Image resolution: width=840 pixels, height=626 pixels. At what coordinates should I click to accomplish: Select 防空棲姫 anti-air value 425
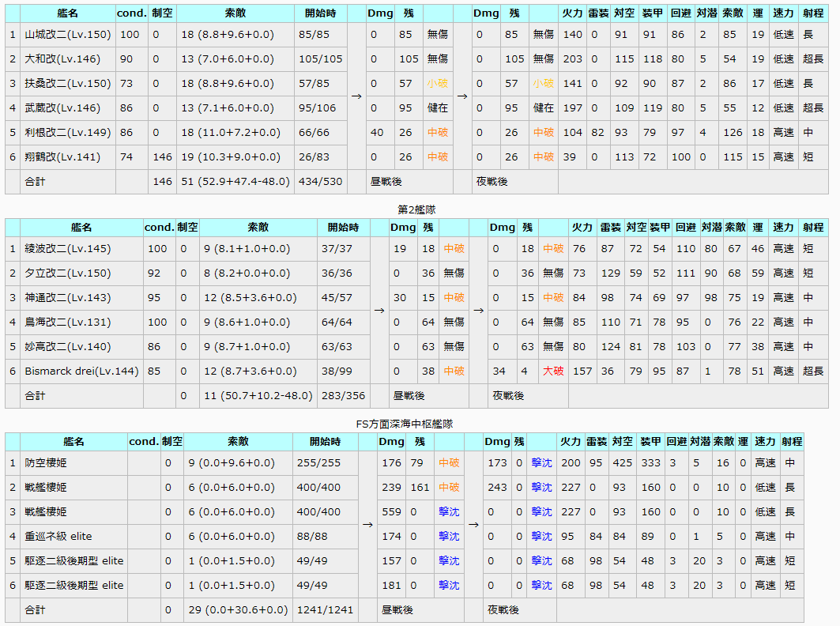pos(623,463)
